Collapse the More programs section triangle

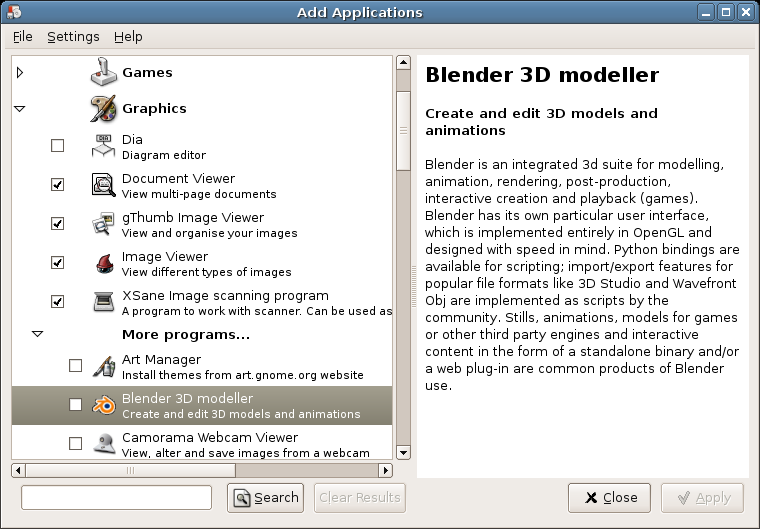[x=37, y=334]
